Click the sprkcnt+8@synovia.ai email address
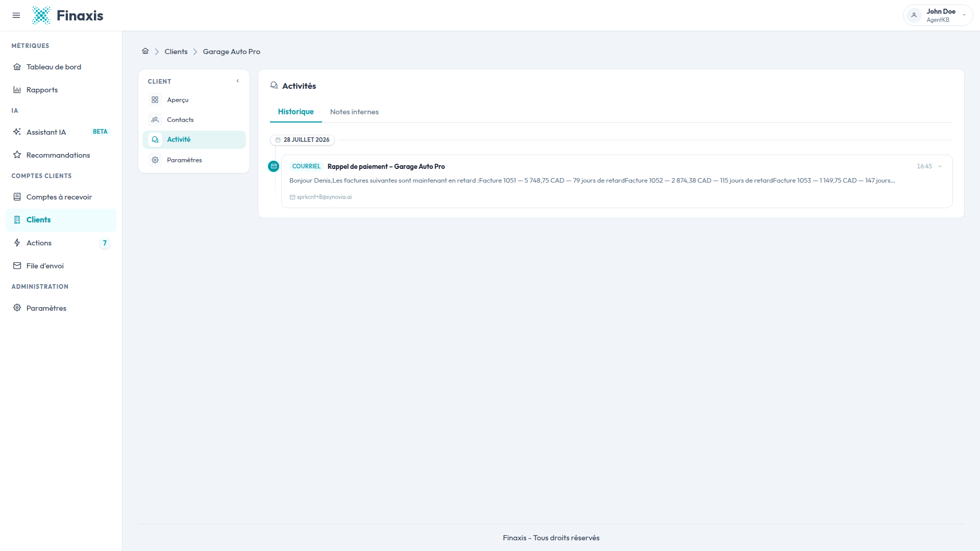980x551 pixels. point(324,197)
